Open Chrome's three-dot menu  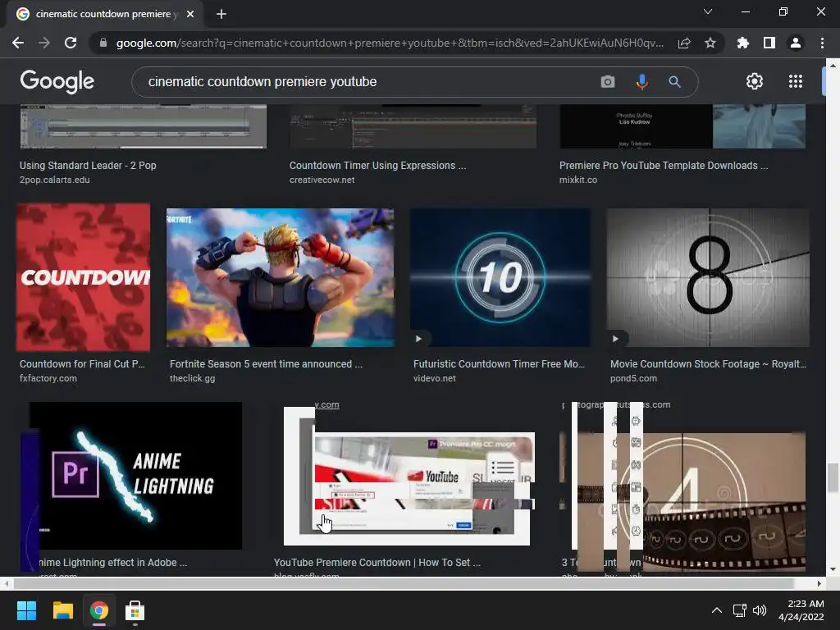tap(822, 43)
